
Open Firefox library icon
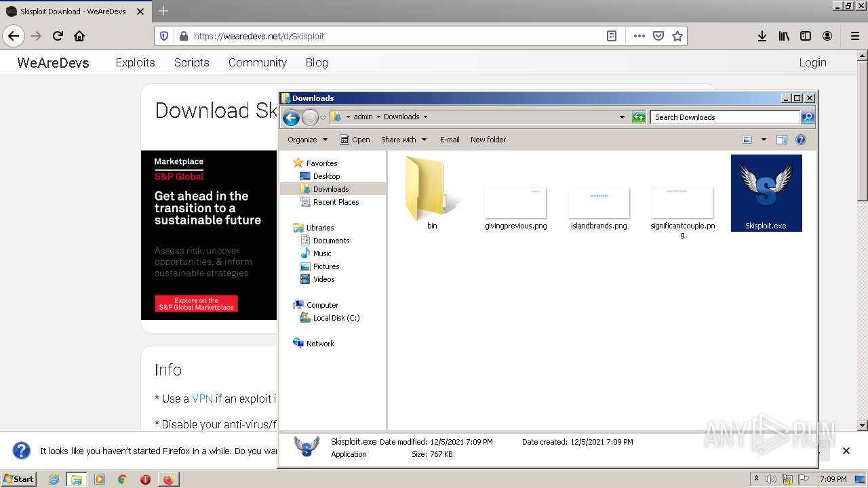pyautogui.click(x=784, y=36)
